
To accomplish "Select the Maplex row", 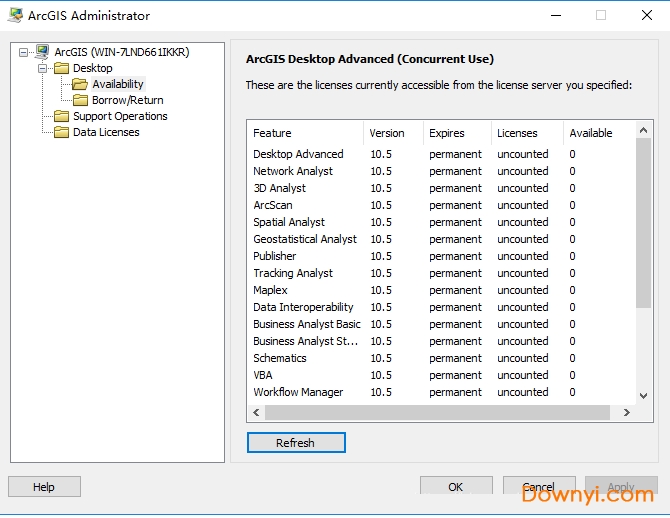I will (441, 290).
